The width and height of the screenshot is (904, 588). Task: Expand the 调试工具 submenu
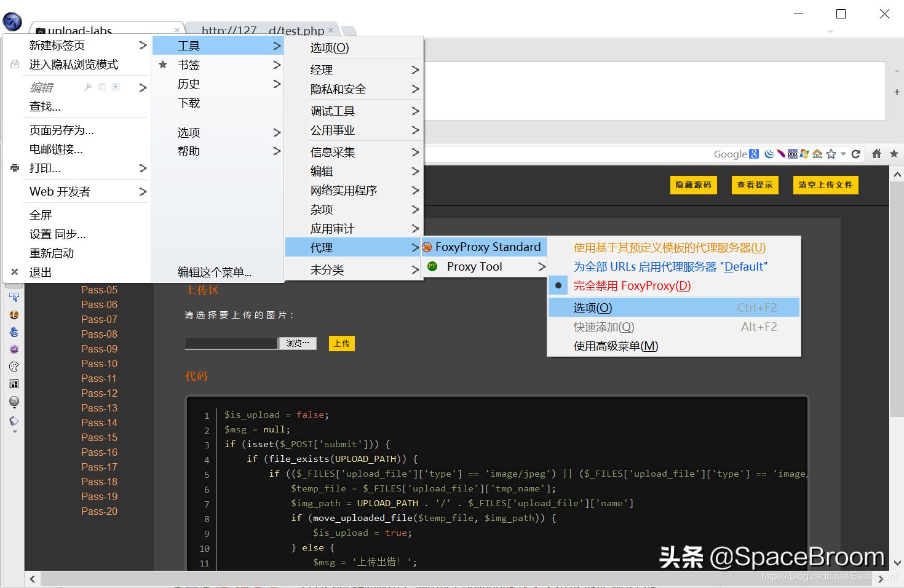[x=333, y=111]
